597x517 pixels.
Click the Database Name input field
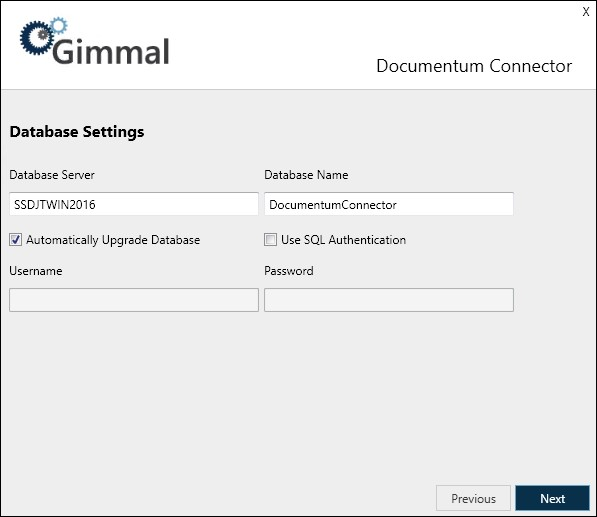[389, 204]
